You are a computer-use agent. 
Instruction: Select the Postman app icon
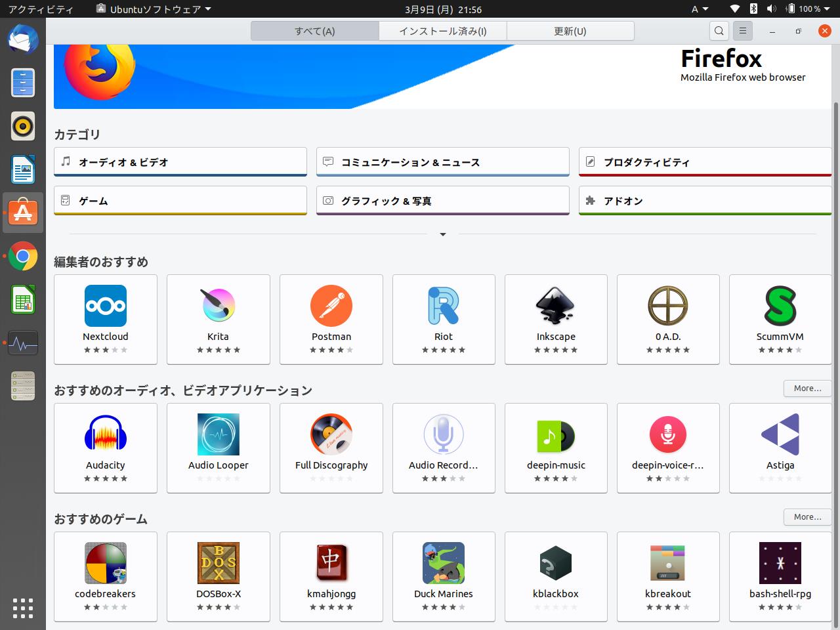(x=331, y=306)
